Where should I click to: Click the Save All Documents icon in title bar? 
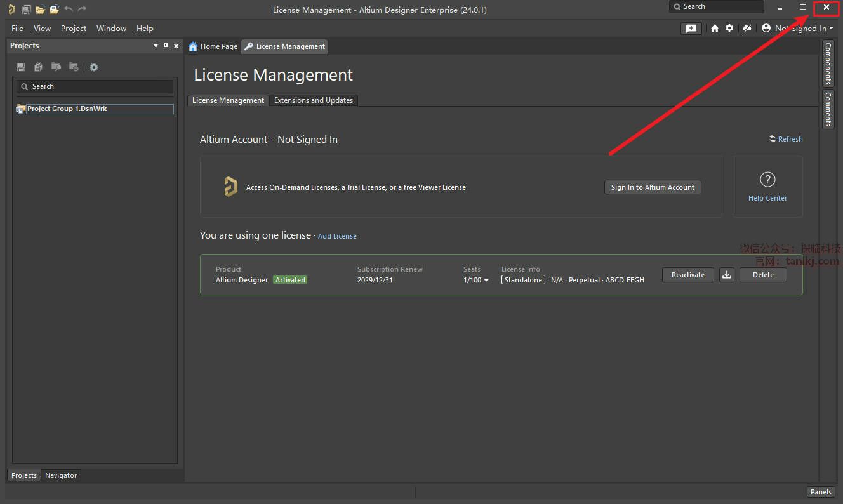[26, 9]
